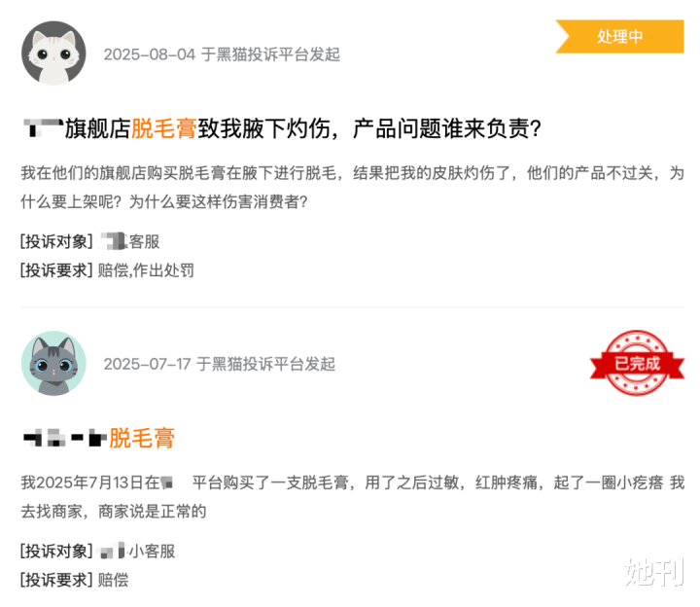This screenshot has width=700, height=607.
Task: Open first complaint body about 皮肤灼伤
Action: tap(352, 187)
